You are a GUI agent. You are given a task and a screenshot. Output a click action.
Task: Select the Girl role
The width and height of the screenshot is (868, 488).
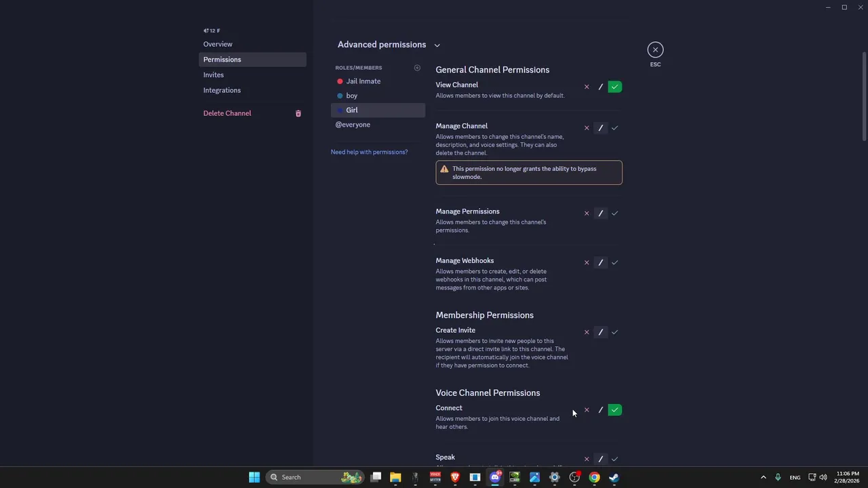378,110
